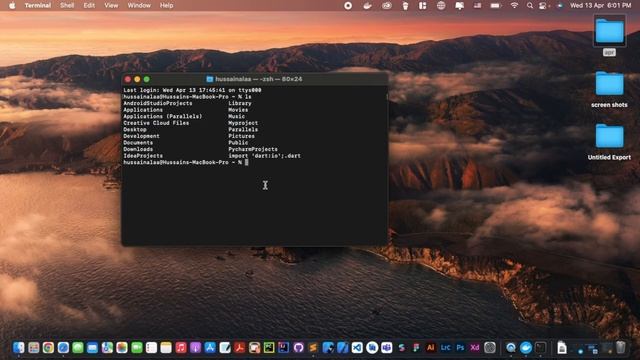The width and height of the screenshot is (640, 360).
Task: Open the Edit menu
Action: coord(89,5)
